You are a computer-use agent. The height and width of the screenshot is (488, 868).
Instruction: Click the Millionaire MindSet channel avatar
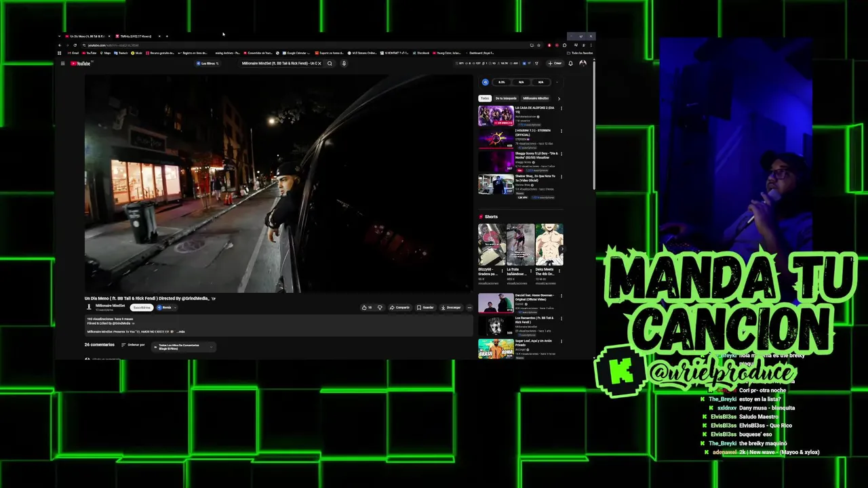tap(88, 307)
